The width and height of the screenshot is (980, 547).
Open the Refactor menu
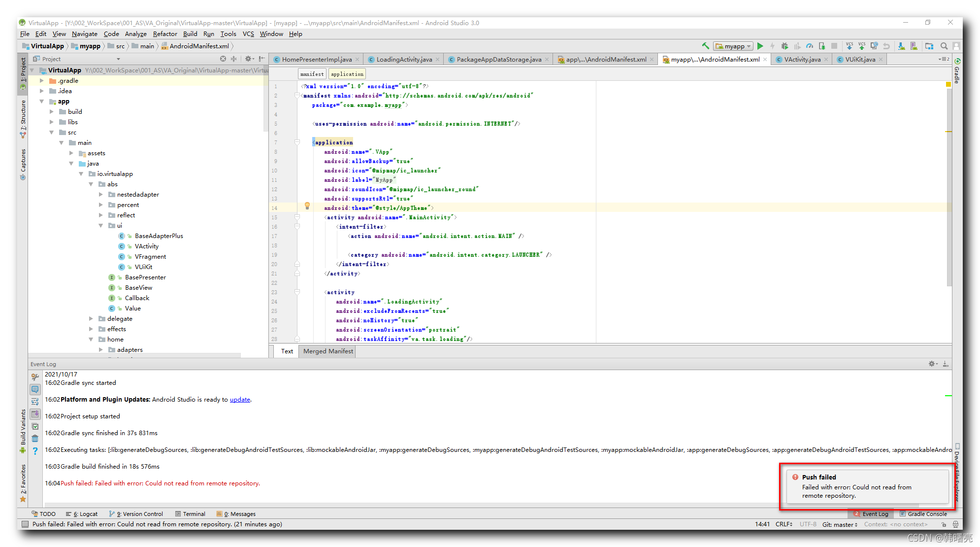point(164,34)
